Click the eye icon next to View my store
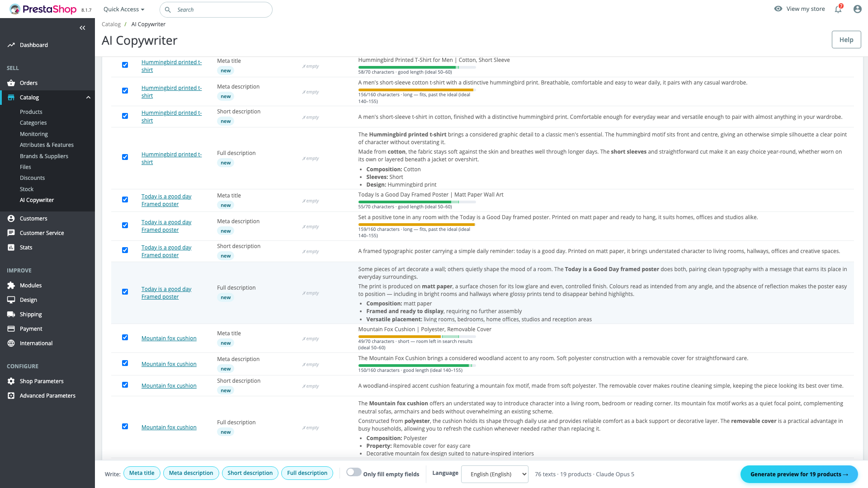Screen dimensions: 868x488 [x=778, y=9]
